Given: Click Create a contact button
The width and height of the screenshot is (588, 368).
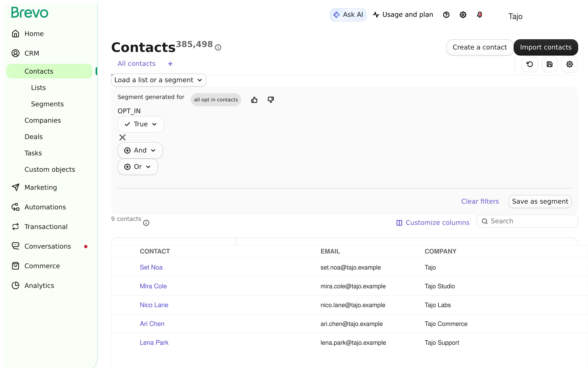Looking at the screenshot, I should coord(480,47).
